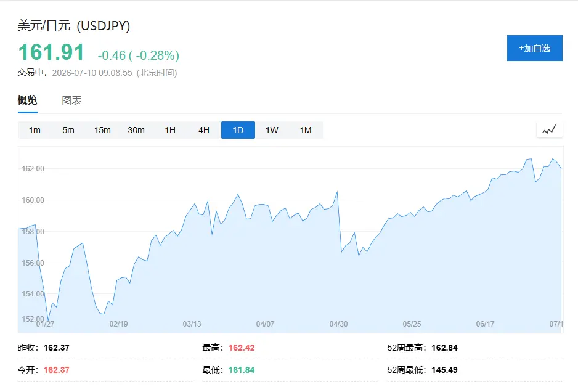
Task: Click the 01/27 low point on chart
Action: tap(48, 321)
